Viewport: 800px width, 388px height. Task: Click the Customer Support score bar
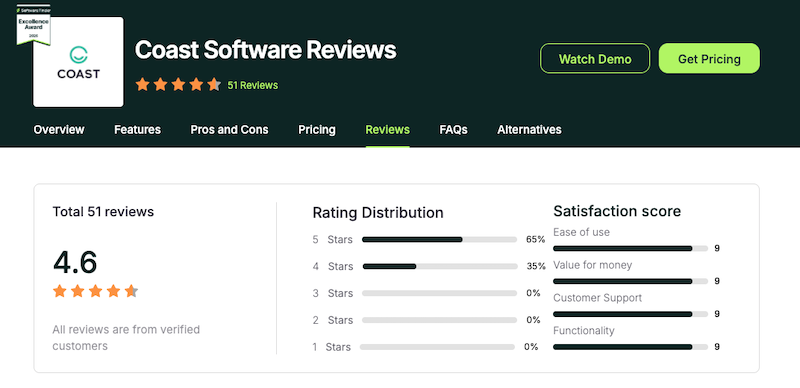point(631,314)
